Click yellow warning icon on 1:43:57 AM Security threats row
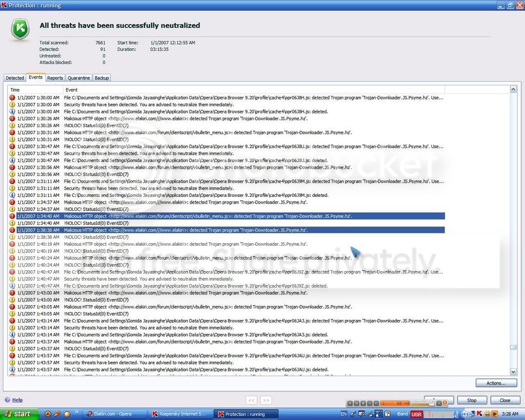 tap(12, 363)
